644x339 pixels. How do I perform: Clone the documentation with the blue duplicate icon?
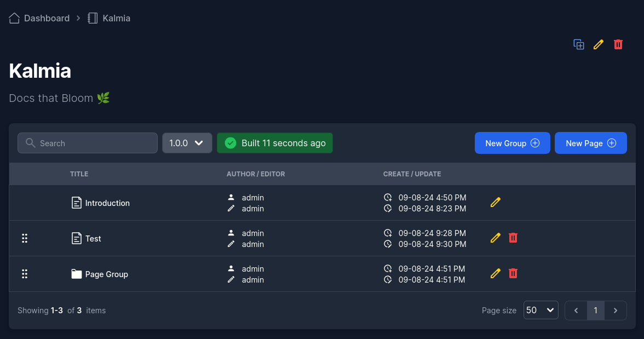(579, 44)
